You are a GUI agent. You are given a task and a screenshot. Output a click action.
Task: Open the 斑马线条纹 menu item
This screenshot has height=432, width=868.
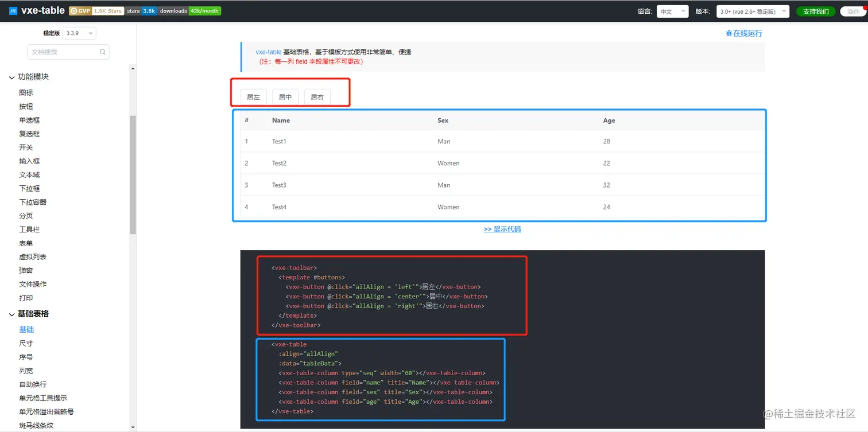[36, 425]
